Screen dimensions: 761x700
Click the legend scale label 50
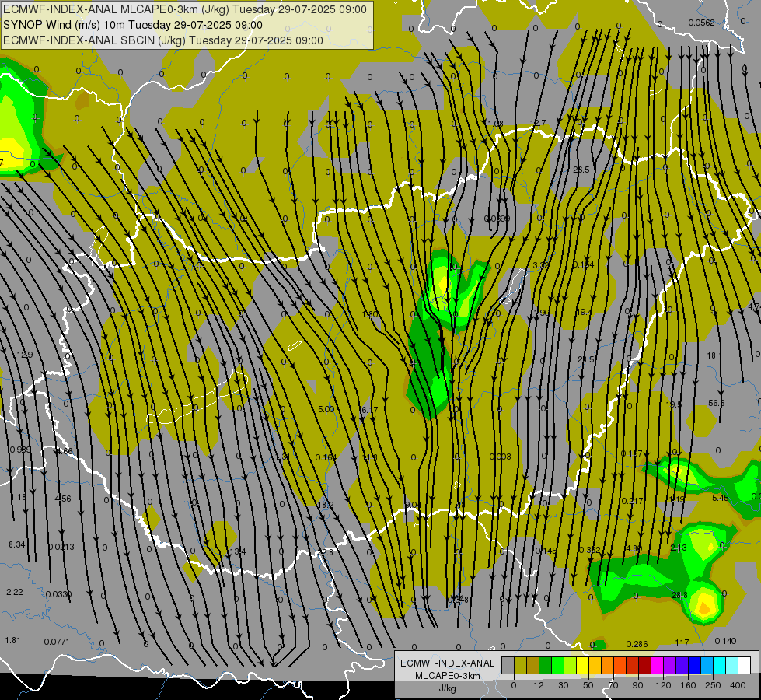point(588,685)
